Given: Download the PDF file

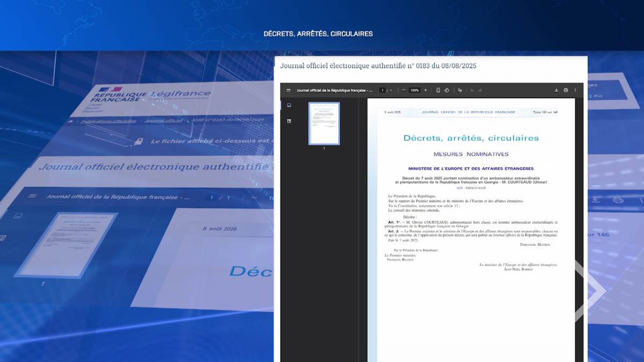Looking at the screenshot, I should tap(557, 90).
